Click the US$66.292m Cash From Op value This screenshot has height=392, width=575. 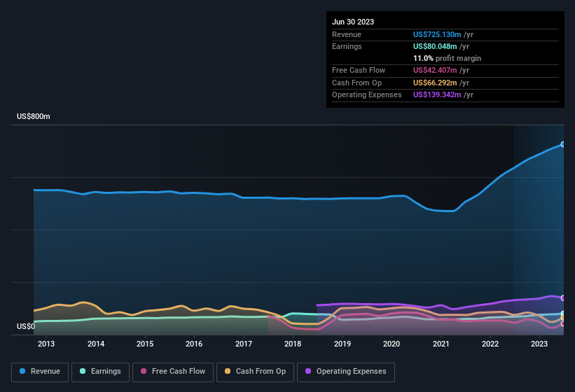435,83
